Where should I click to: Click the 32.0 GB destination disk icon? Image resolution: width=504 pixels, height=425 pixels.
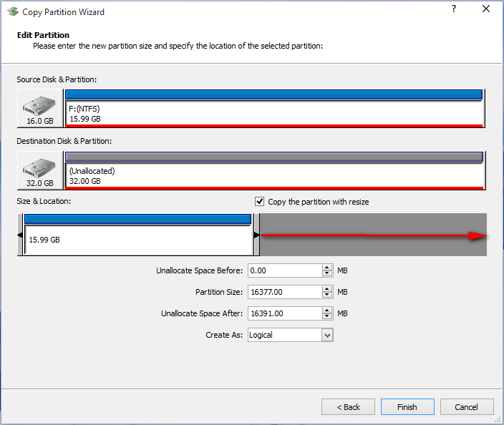(x=40, y=170)
